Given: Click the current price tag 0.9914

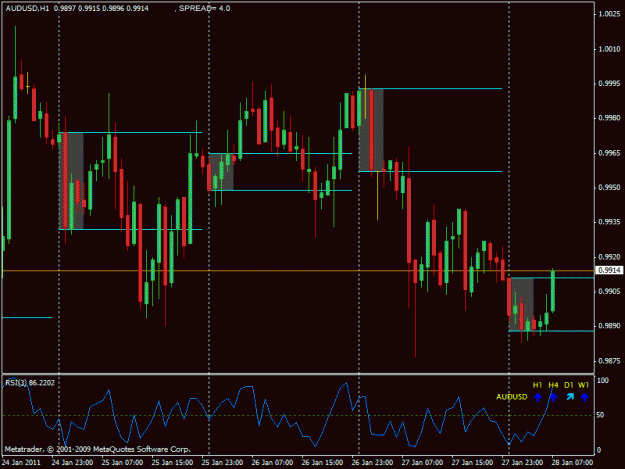Looking at the screenshot, I should pos(609,271).
